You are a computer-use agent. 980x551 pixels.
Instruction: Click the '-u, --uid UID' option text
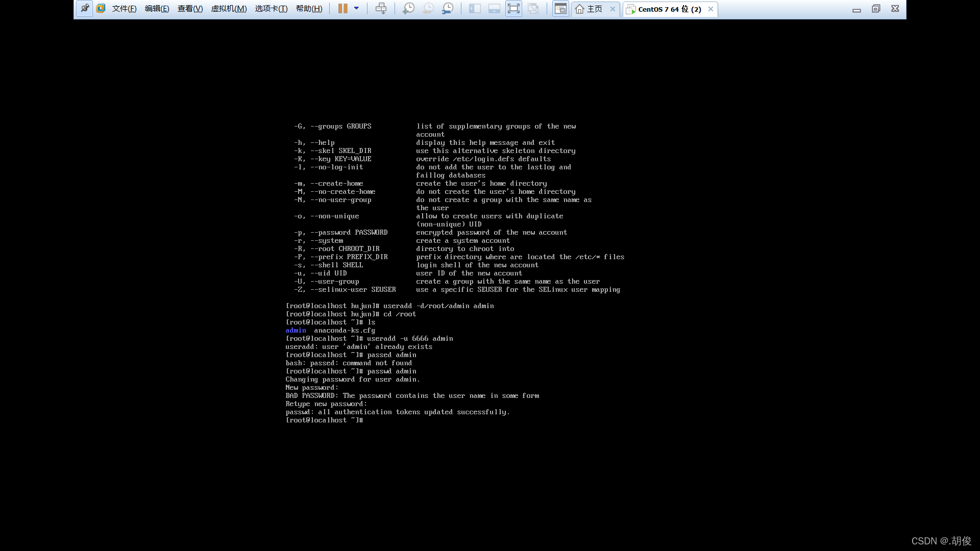point(320,273)
